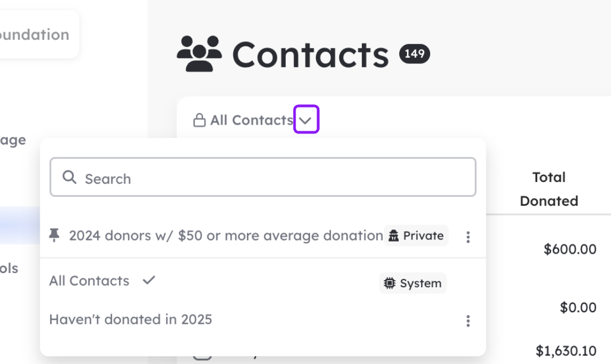
Task: Click into the Search views field
Action: [x=263, y=177]
